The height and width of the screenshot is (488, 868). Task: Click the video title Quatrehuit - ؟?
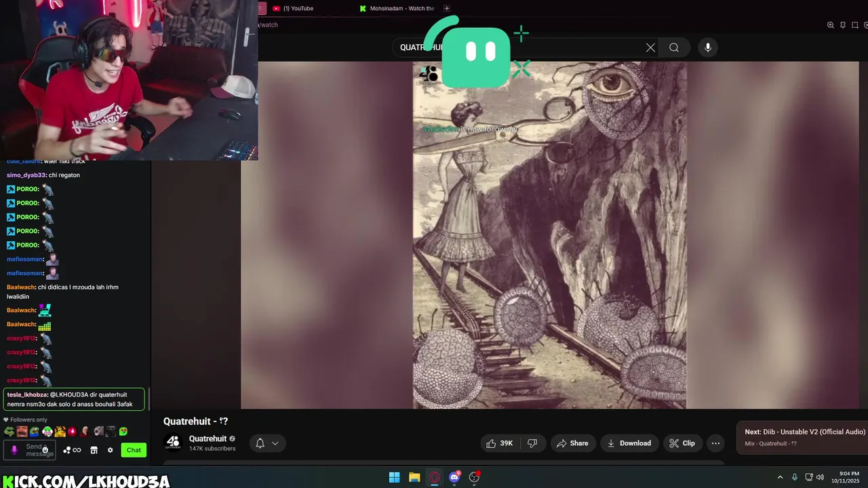(x=195, y=421)
